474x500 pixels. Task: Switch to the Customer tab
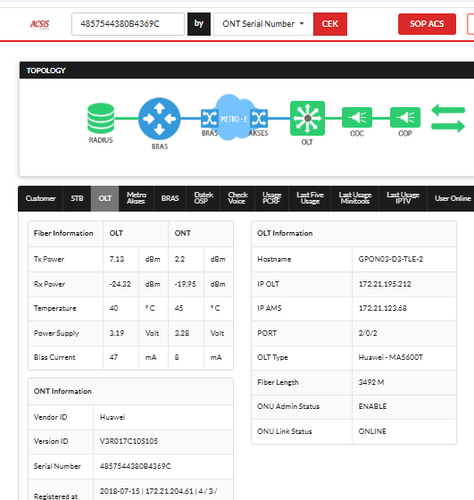click(41, 198)
